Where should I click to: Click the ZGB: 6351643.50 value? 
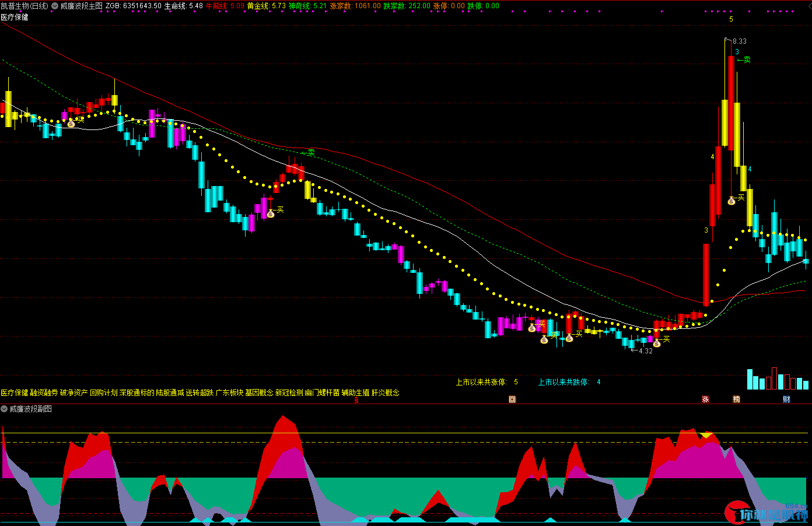click(134, 6)
